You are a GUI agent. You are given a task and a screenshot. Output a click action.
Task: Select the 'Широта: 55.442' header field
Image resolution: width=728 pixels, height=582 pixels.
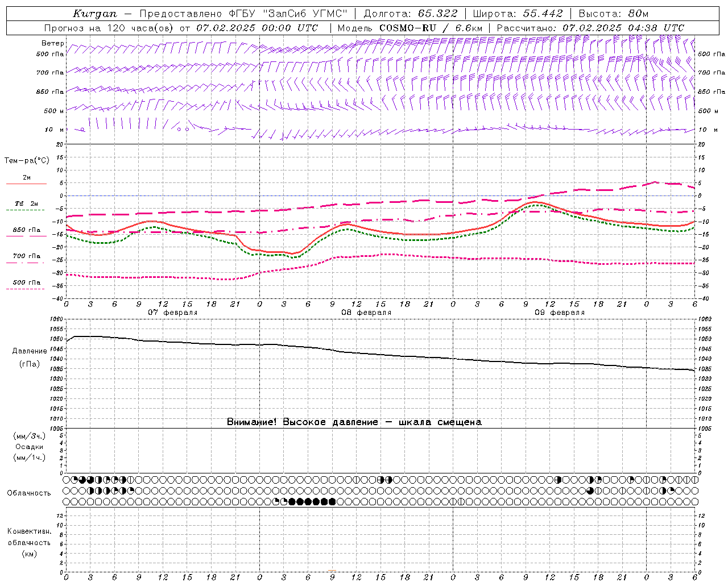[518, 14]
